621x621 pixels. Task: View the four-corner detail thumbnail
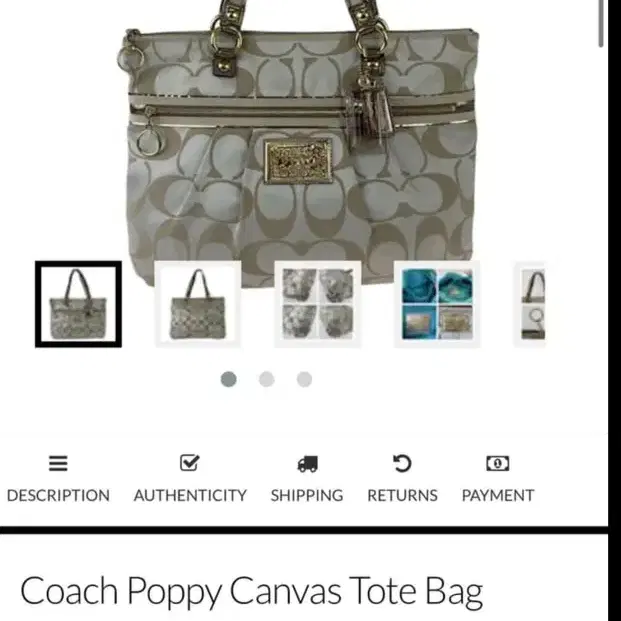coord(318,304)
